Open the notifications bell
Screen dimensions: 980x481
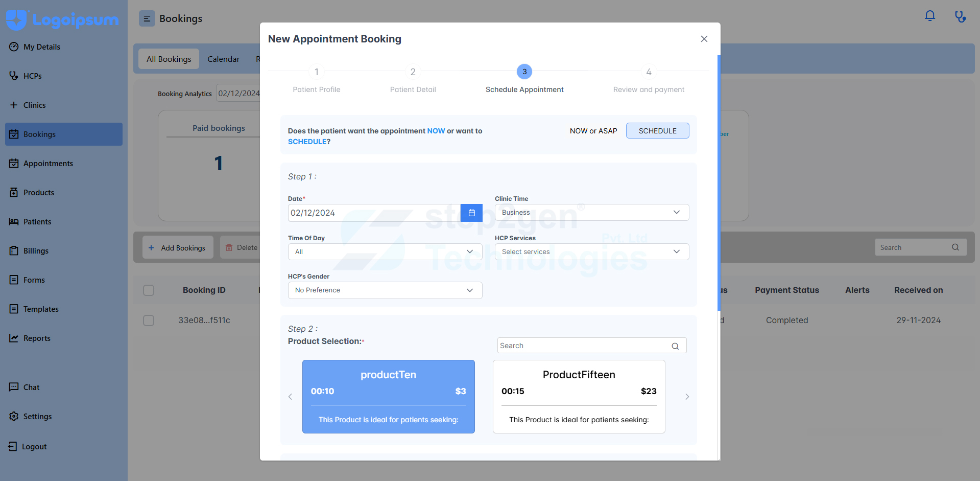(930, 16)
